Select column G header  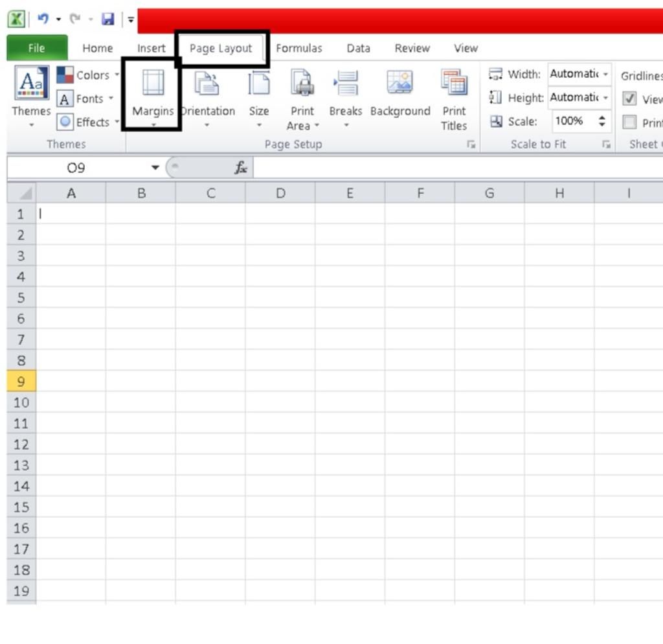click(489, 193)
